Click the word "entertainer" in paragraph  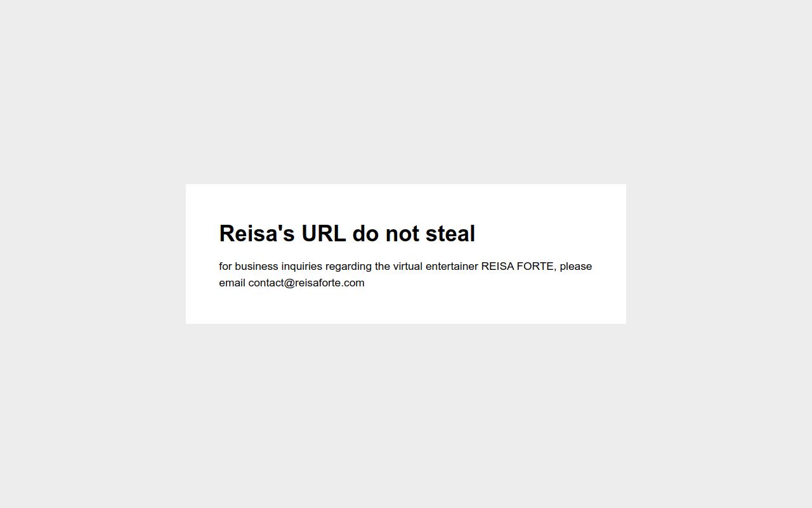[x=452, y=267]
